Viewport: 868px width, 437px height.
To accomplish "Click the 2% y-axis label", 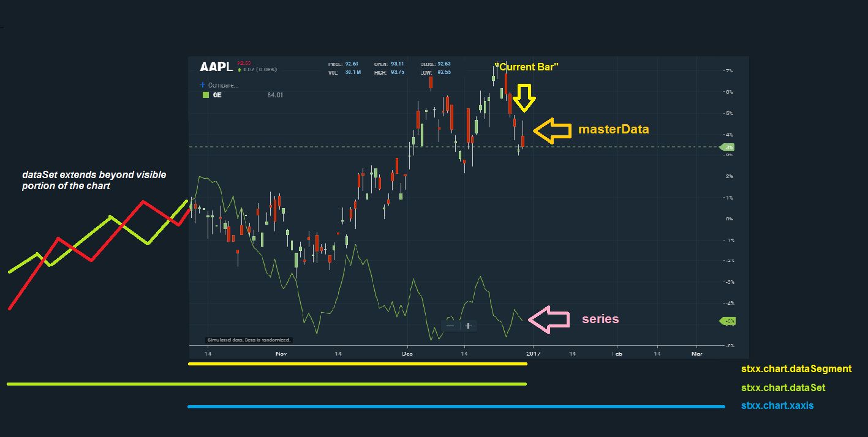I will (729, 176).
